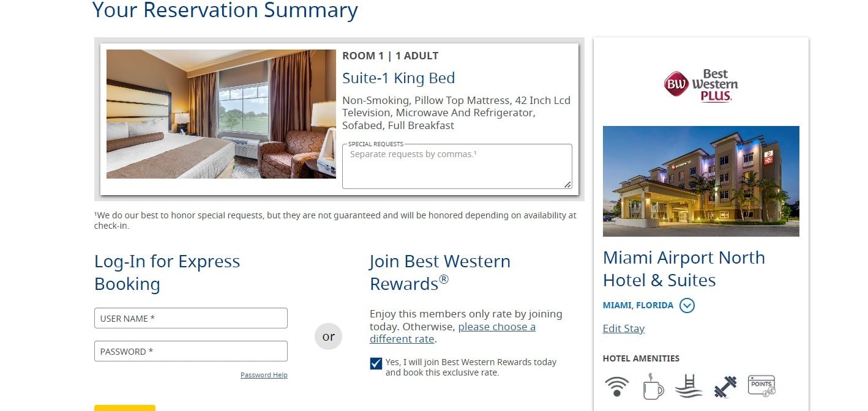
Task: Click inside the PASSWORD field
Action: coord(190,350)
